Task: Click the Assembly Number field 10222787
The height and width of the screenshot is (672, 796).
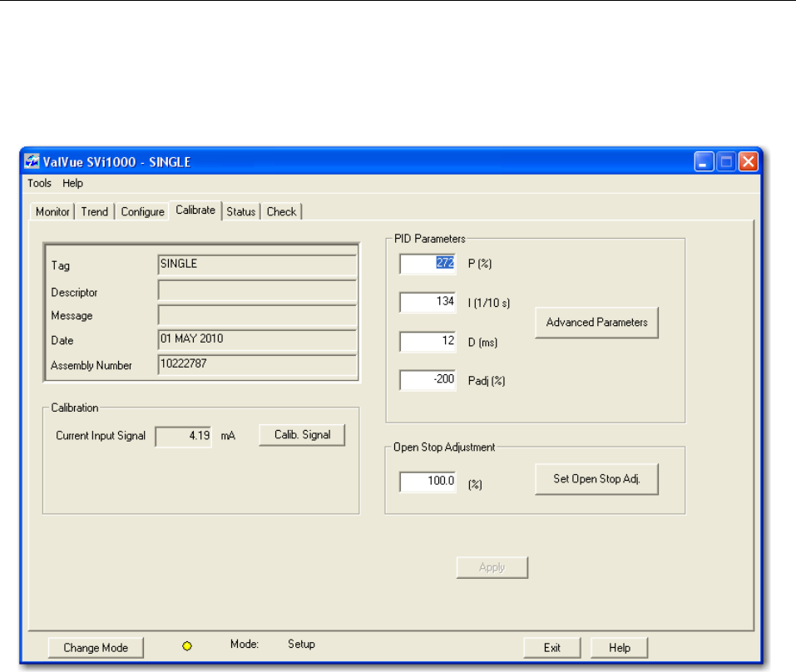Action: [x=257, y=365]
